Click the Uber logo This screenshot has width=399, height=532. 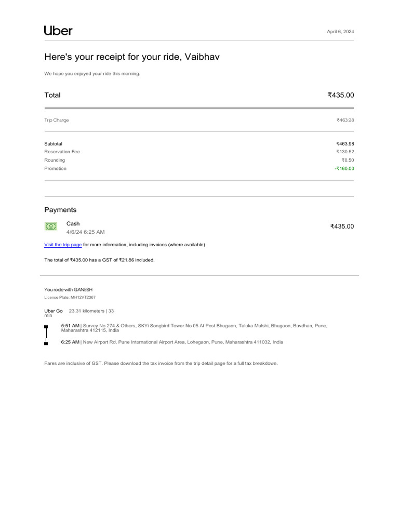(x=58, y=31)
